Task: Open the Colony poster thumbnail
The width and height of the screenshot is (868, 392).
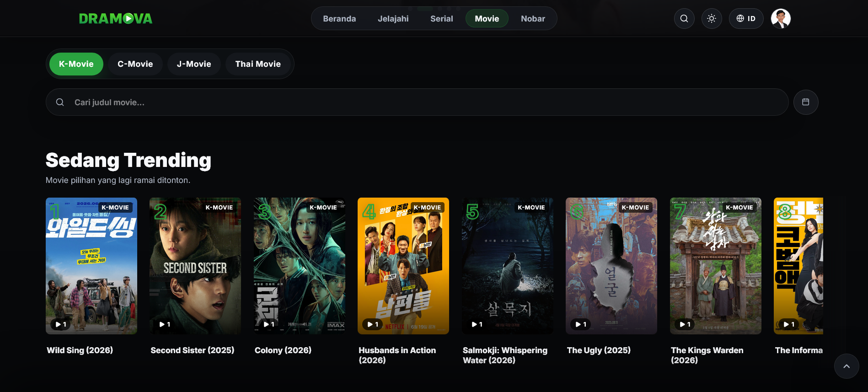Action: [300, 266]
